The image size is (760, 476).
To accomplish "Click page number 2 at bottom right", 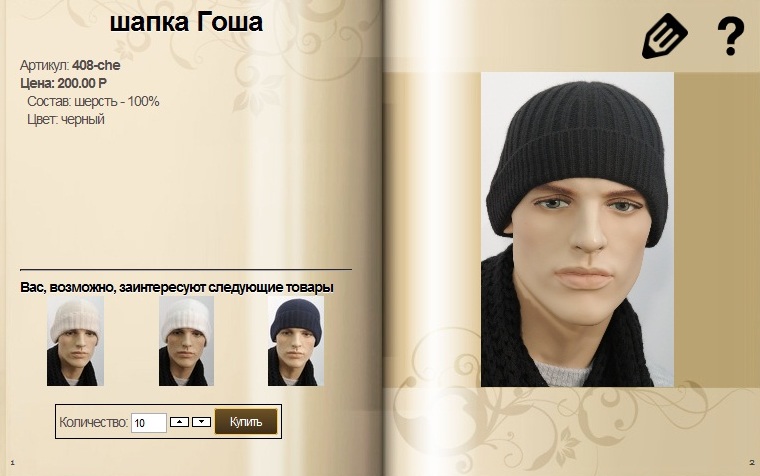I will click(751, 463).
